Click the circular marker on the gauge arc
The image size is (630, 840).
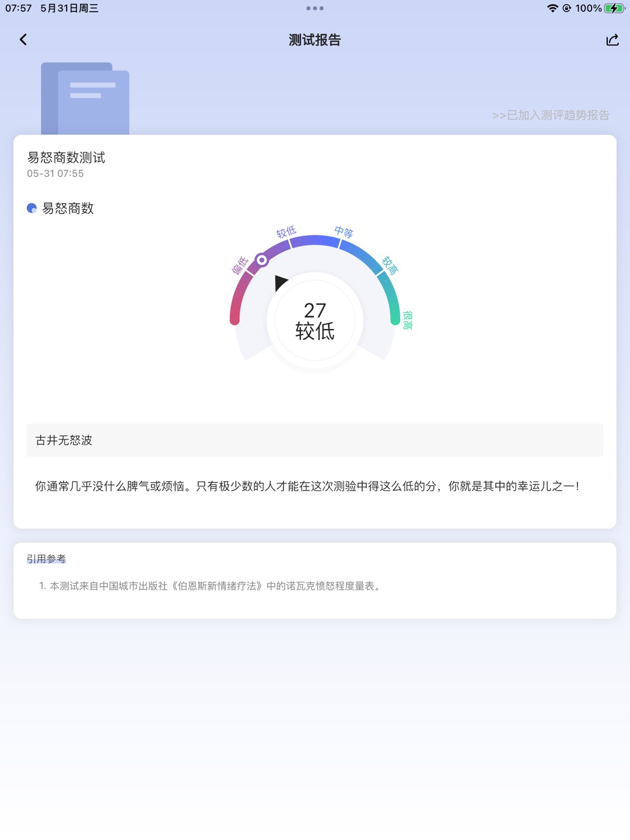pos(262,260)
